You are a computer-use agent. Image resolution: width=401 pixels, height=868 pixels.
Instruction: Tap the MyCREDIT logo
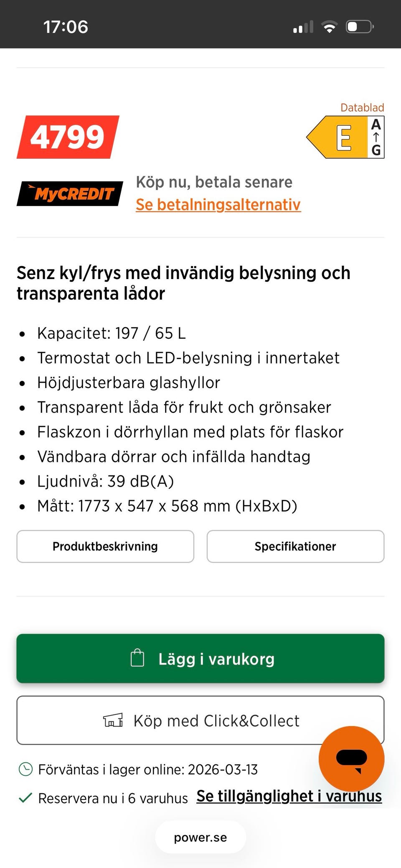click(70, 193)
